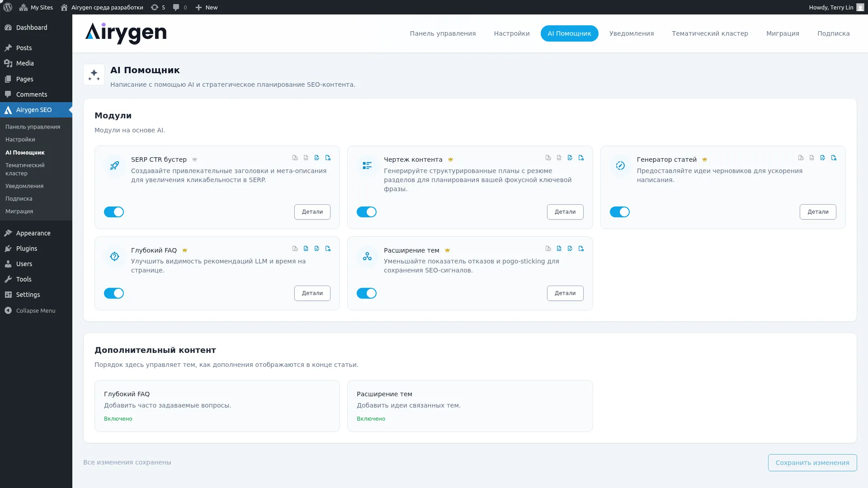Open the My Sites admin bar menu
The width and height of the screenshot is (868, 488).
click(x=36, y=7)
